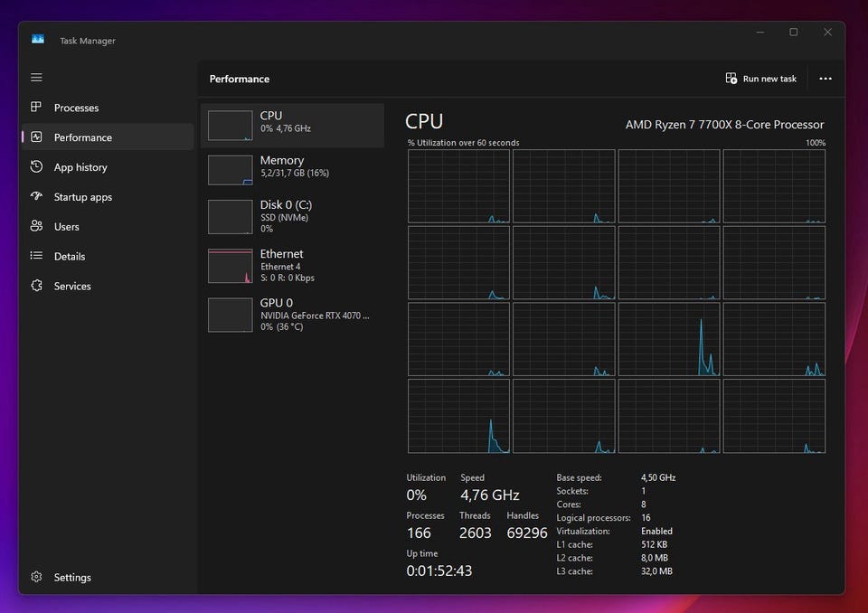The image size is (868, 613).
Task: Select the Memory resource entry
Action: pyautogui.click(x=292, y=169)
